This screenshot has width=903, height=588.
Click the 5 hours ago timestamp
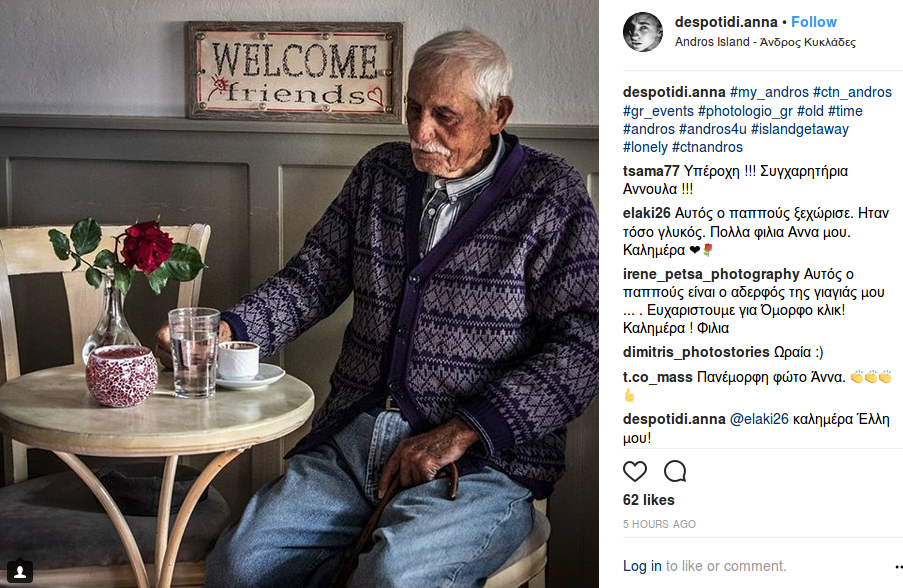(659, 524)
